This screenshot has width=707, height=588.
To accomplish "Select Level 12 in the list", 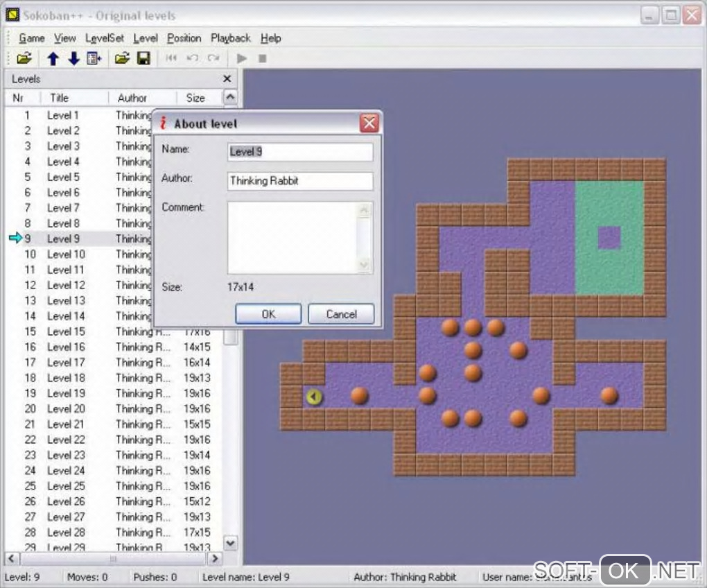I will click(66, 285).
